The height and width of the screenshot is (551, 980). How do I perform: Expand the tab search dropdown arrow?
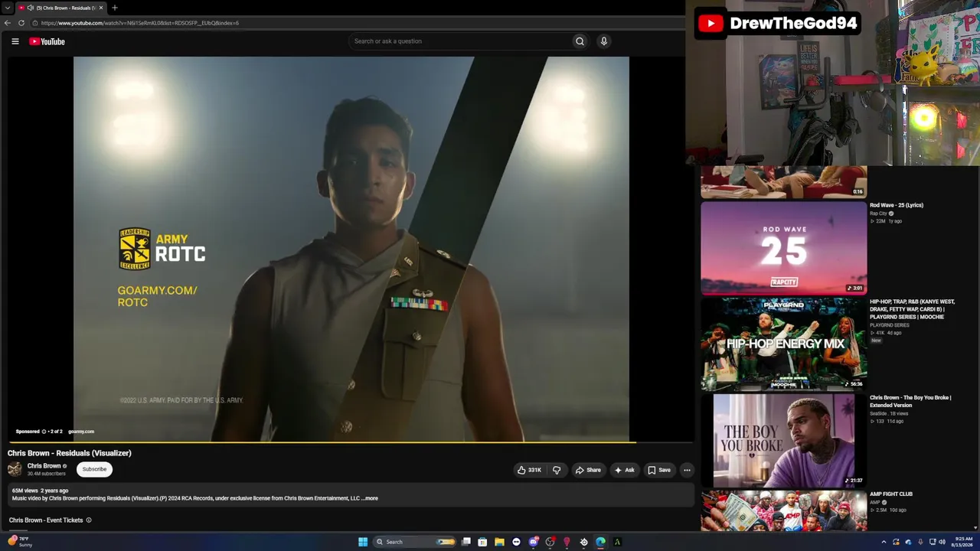8,8
